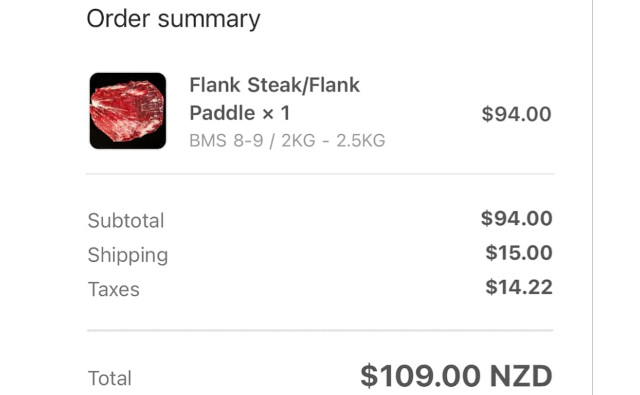Image resolution: width=640 pixels, height=395 pixels.
Task: Select the $94.00 subtotal amount
Action: click(x=516, y=218)
